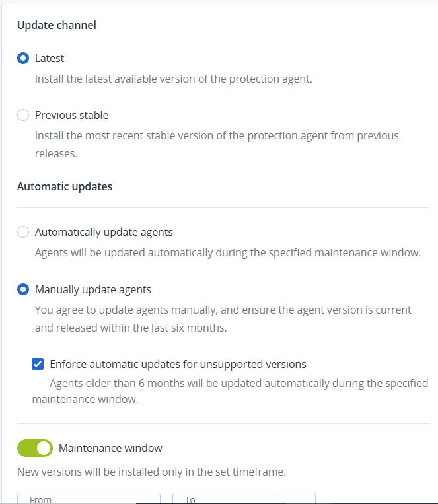The height and width of the screenshot is (504, 438).
Task: Click the 'Install the latest available version' description
Action: [173, 79]
